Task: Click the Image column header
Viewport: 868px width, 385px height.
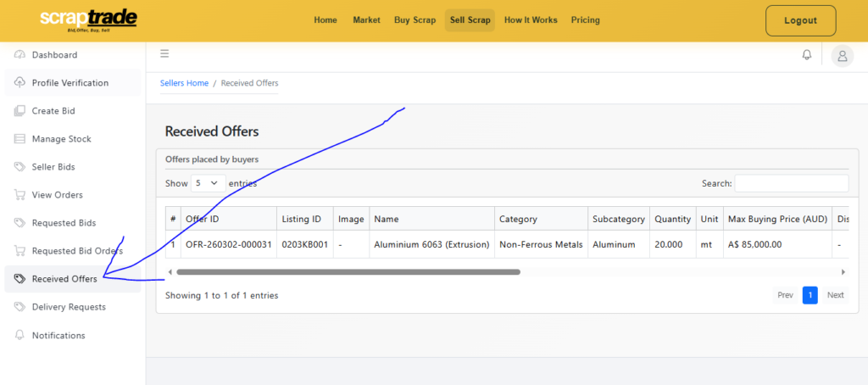Action: coord(352,219)
